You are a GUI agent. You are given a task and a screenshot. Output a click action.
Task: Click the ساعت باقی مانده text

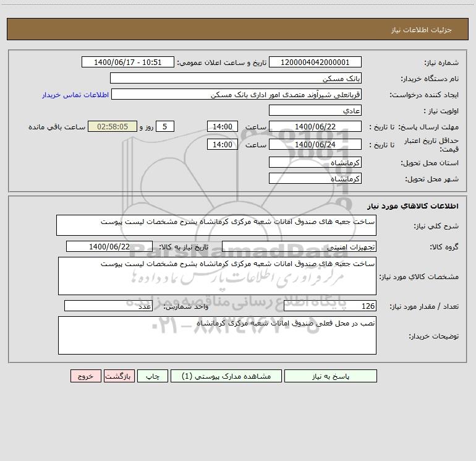[x=57, y=127]
